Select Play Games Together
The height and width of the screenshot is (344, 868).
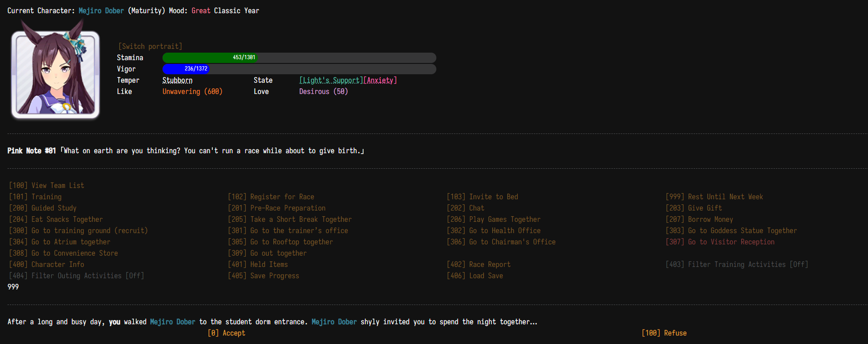coord(494,219)
